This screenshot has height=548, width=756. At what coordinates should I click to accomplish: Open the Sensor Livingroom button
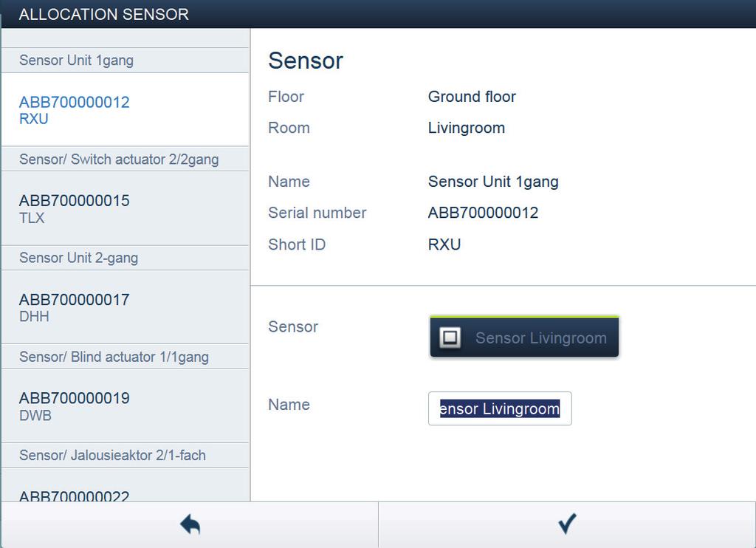(x=524, y=337)
